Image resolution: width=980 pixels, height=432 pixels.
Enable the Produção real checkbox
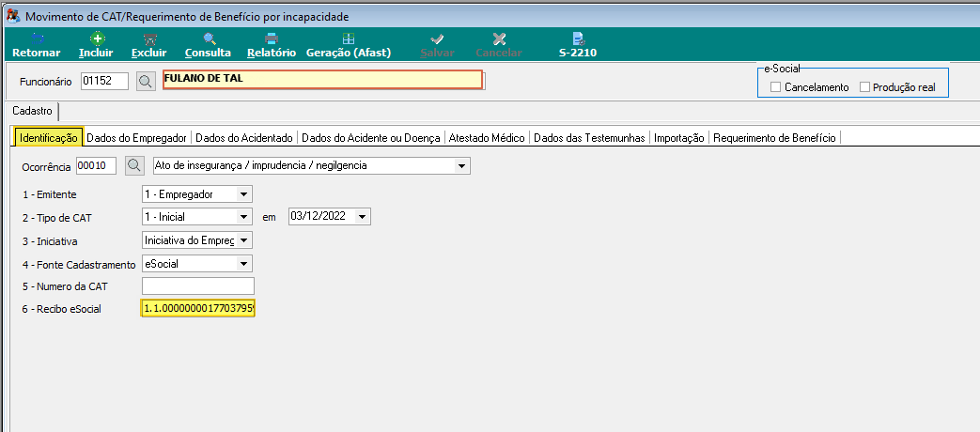[x=865, y=87]
